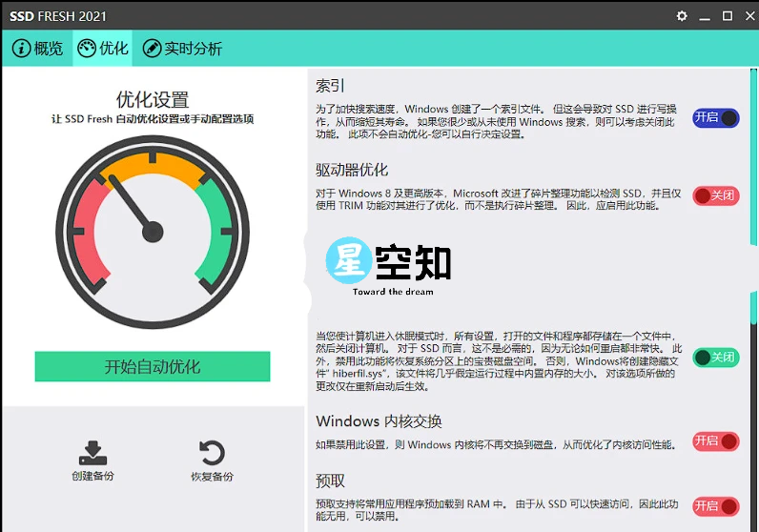Toggle the 索引 indexing switch
This screenshot has width=759, height=532.
click(715, 118)
